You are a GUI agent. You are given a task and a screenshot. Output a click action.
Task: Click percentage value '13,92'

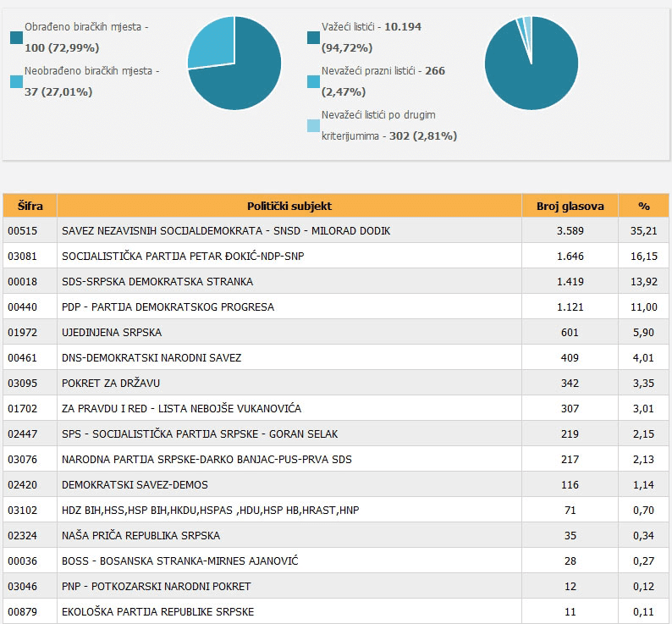pyautogui.click(x=644, y=281)
